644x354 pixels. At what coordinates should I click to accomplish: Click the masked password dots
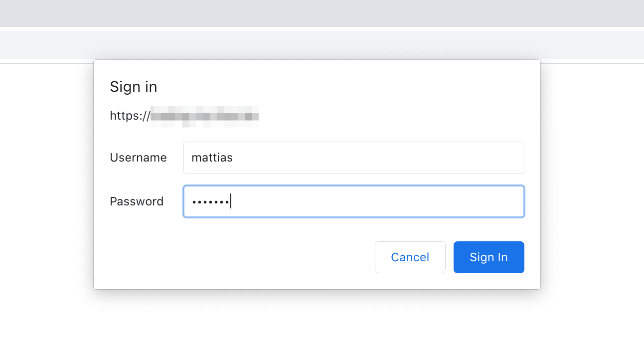(x=209, y=201)
